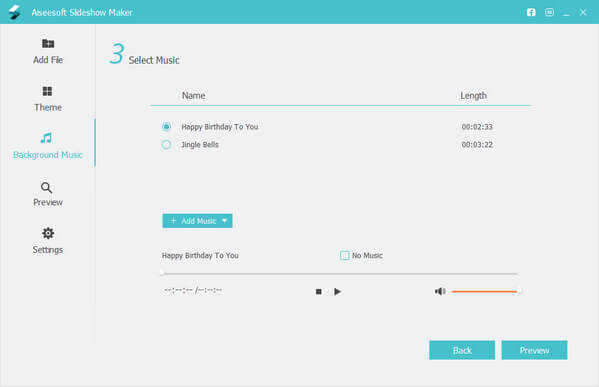Sort the list by Length column header
The height and width of the screenshot is (387, 599).
473,96
